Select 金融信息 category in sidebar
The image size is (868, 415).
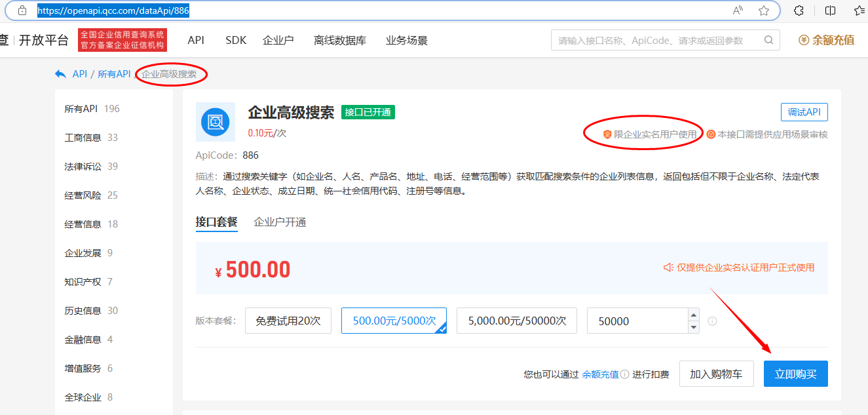tap(88, 340)
